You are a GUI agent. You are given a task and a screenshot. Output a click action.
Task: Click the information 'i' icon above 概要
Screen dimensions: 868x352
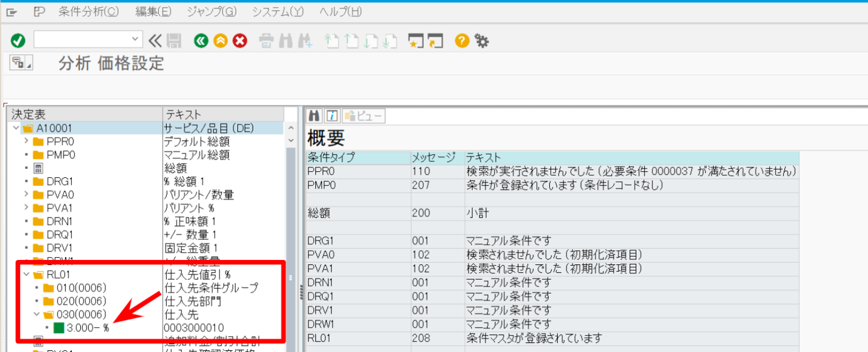pos(332,116)
